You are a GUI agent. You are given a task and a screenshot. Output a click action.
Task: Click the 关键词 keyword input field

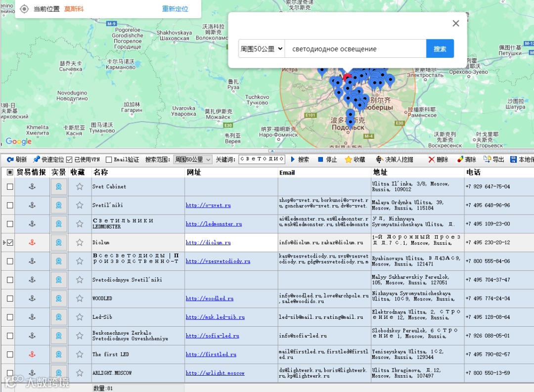[x=262, y=159]
